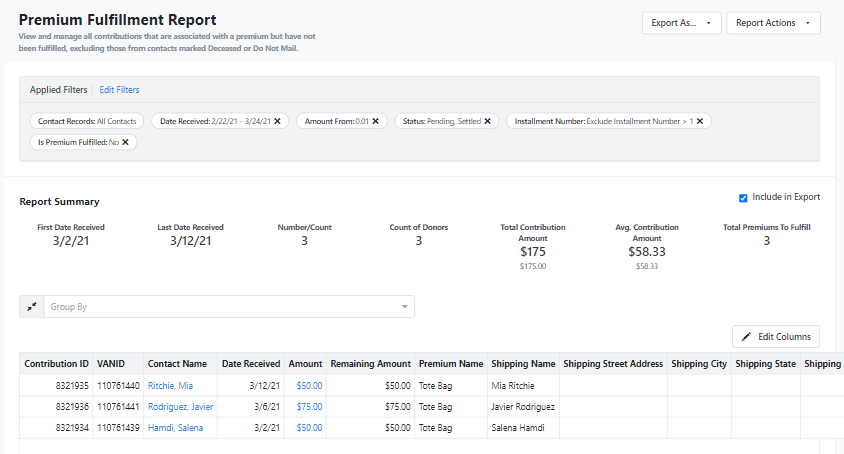844x454 pixels.
Task: Sort by Shipping Name column header
Action: [x=523, y=364]
